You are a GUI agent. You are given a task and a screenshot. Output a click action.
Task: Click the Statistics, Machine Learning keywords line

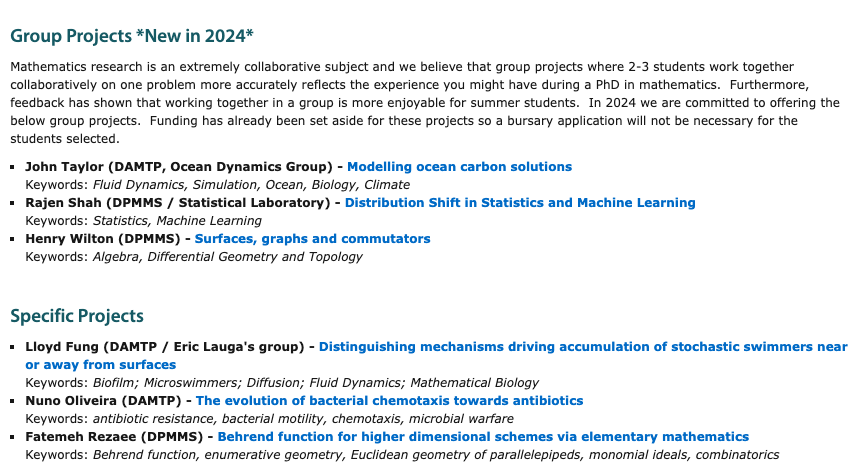(143, 220)
